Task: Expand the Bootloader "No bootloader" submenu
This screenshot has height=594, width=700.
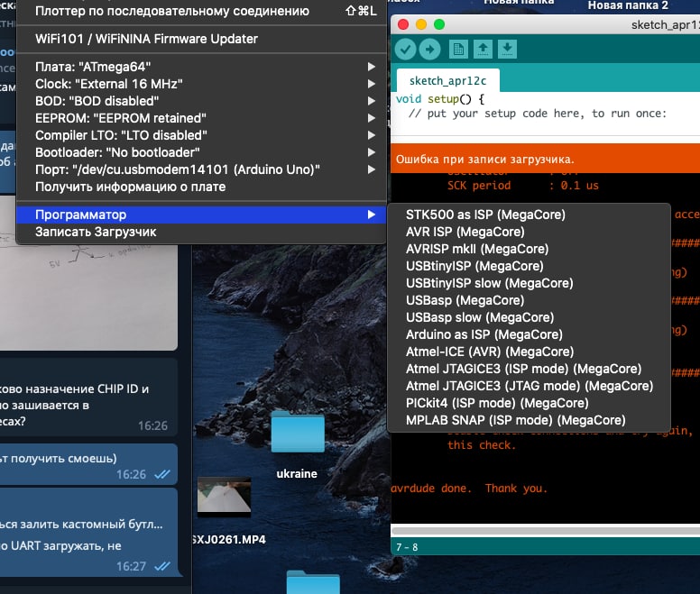Action: coord(201,152)
